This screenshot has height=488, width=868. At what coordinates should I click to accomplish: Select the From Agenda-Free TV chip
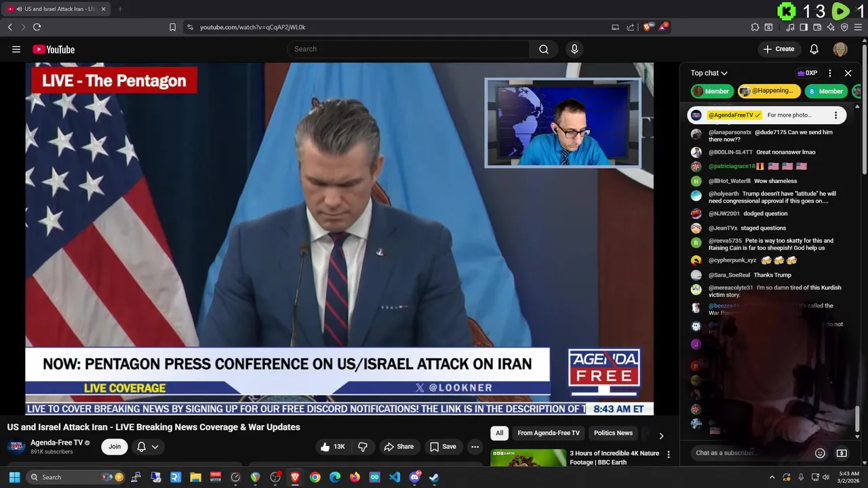(x=549, y=433)
